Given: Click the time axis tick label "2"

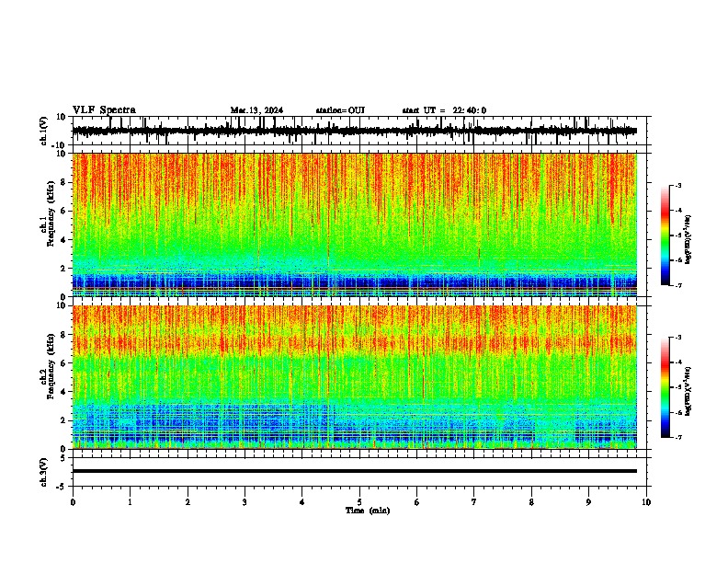Looking at the screenshot, I should point(188,502).
